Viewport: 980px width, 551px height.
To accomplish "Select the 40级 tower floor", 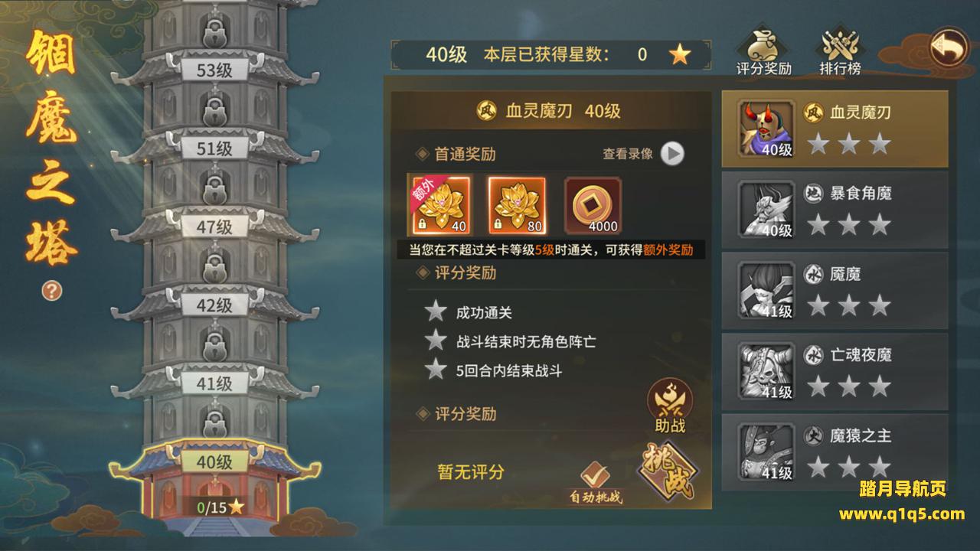I will 214,462.
